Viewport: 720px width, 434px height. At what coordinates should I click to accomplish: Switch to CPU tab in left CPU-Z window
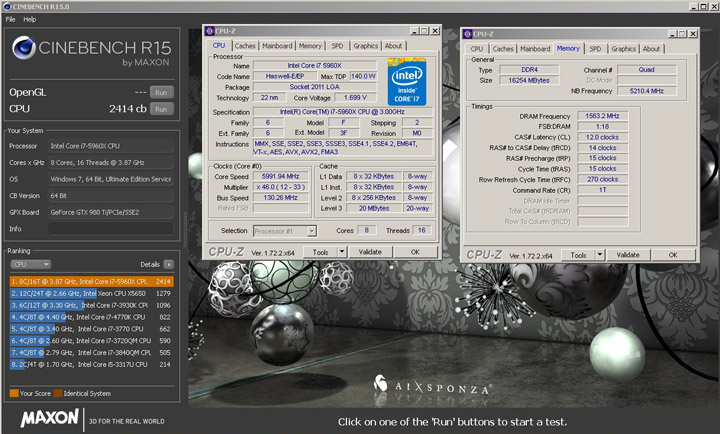tap(219, 45)
